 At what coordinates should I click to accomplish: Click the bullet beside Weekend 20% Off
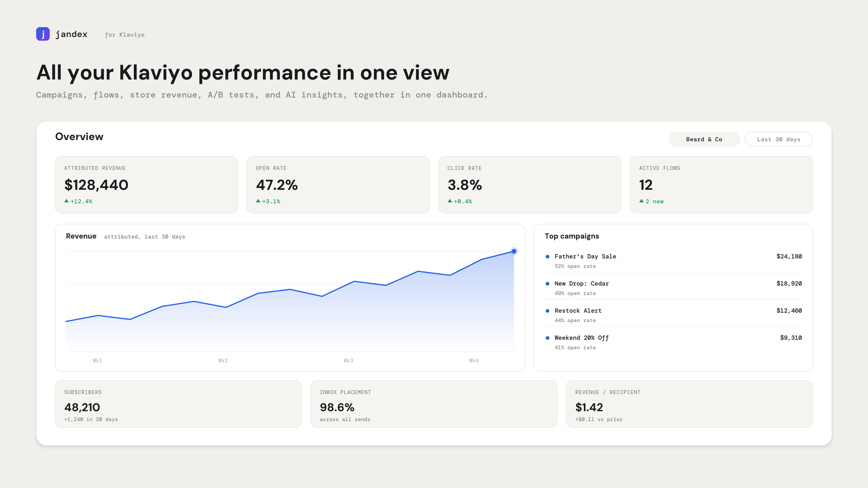click(x=547, y=338)
